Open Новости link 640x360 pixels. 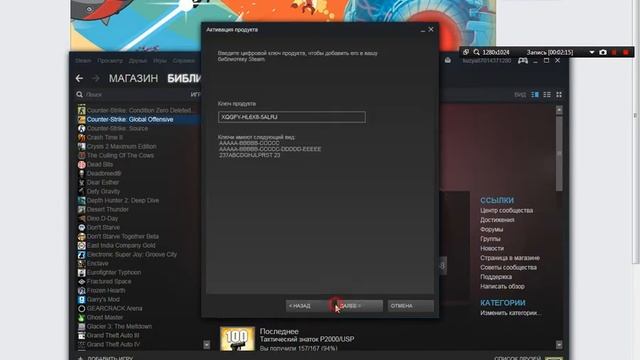(x=492, y=248)
